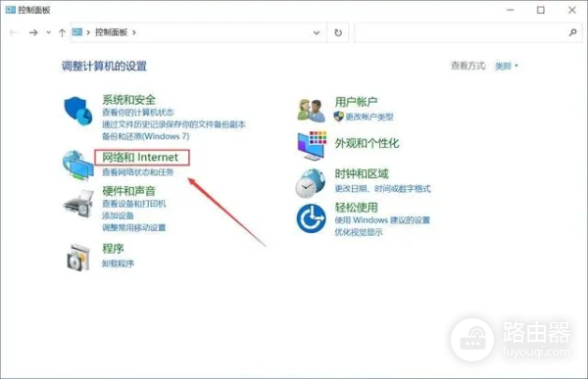Click the 更改帐户类型 link
Viewport: 588px width, 379px height.
tap(369, 117)
